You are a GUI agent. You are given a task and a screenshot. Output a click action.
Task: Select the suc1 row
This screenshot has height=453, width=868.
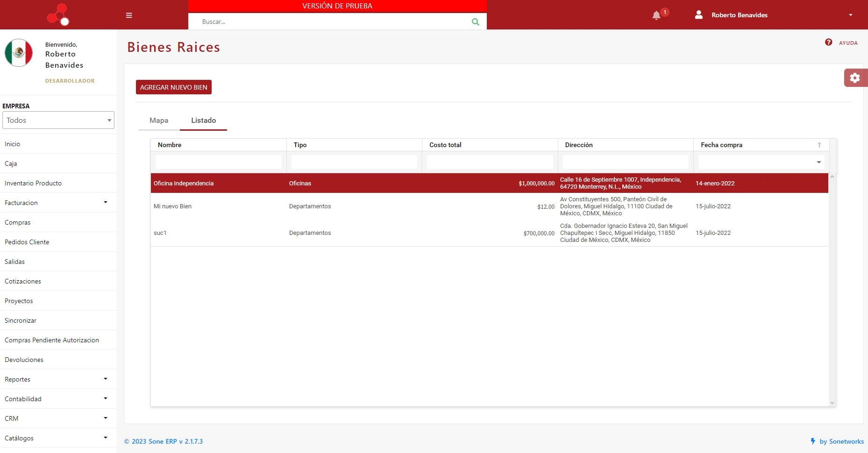pos(490,233)
